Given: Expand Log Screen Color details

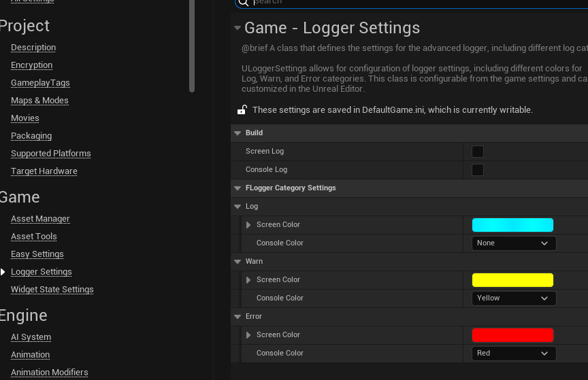Looking at the screenshot, I should click(248, 225).
